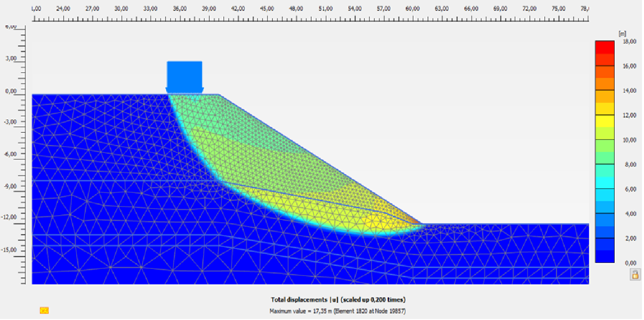Screen dimensions: 644x320
Task: Click the legend unit label '[m]'
Action: pos(622,34)
